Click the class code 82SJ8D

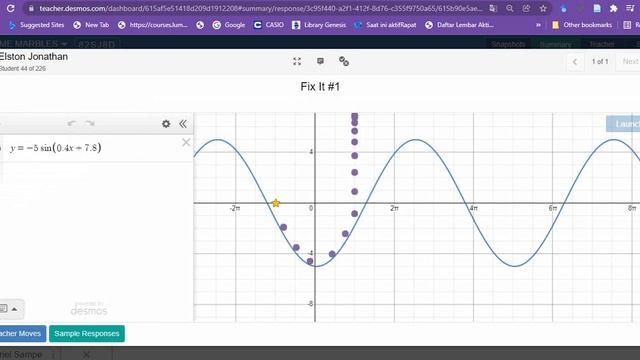tap(97, 44)
